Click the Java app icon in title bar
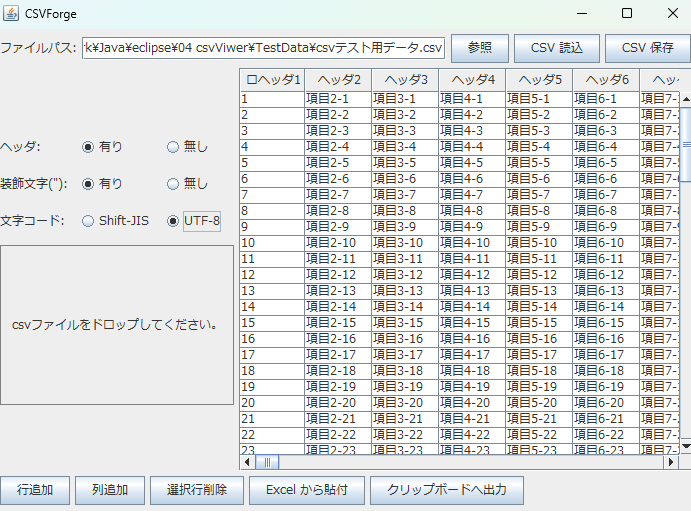The width and height of the screenshot is (691, 511). click(x=11, y=13)
